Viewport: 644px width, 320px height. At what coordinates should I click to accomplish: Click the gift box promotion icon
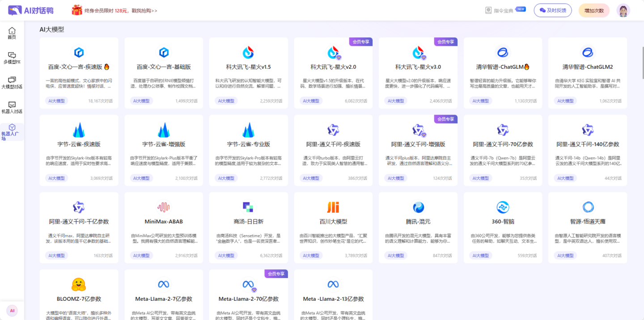click(77, 10)
